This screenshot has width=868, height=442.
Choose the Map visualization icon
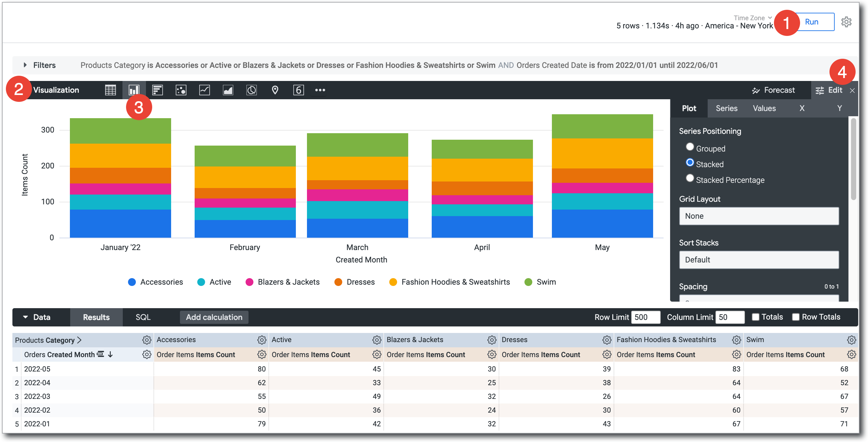click(x=275, y=90)
